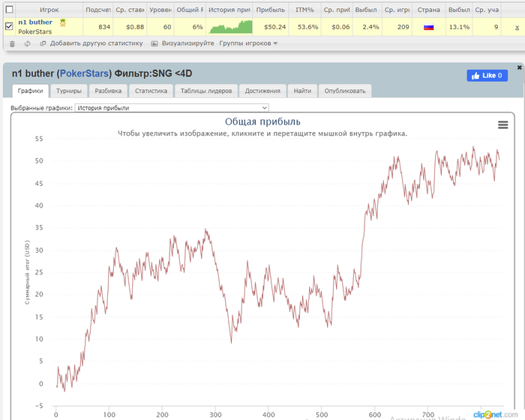Click the 13.1% value cell
Viewport: 525px width, 420px height.
click(x=459, y=27)
